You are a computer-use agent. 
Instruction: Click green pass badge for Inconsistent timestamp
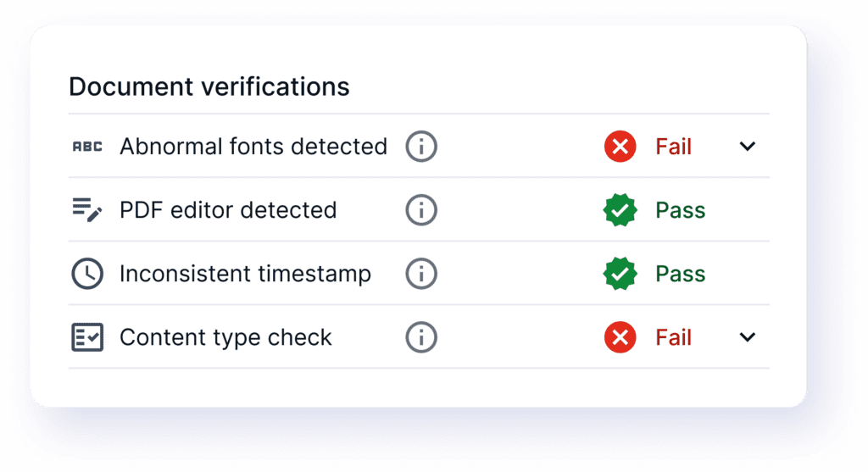coord(620,274)
